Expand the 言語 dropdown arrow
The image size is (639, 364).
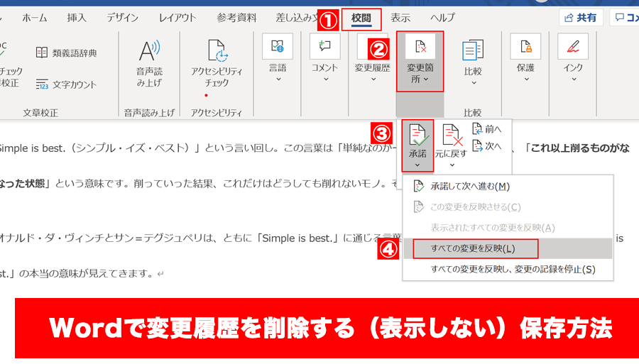[278, 79]
